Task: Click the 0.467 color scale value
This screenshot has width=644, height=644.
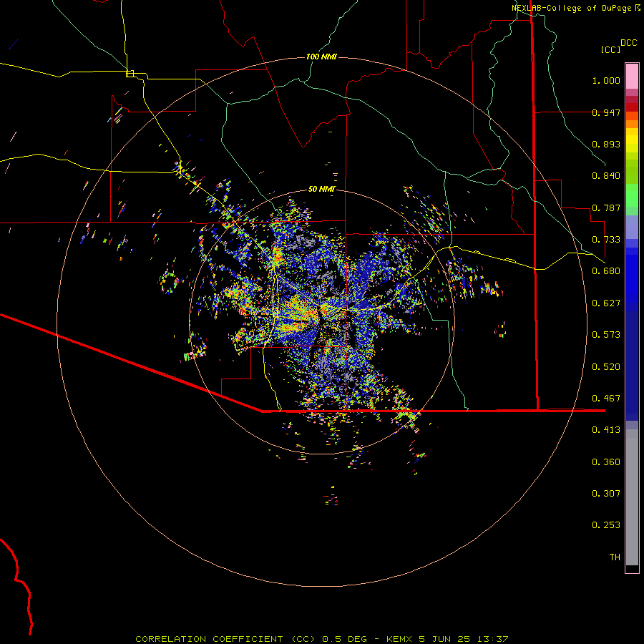Action: (x=606, y=399)
